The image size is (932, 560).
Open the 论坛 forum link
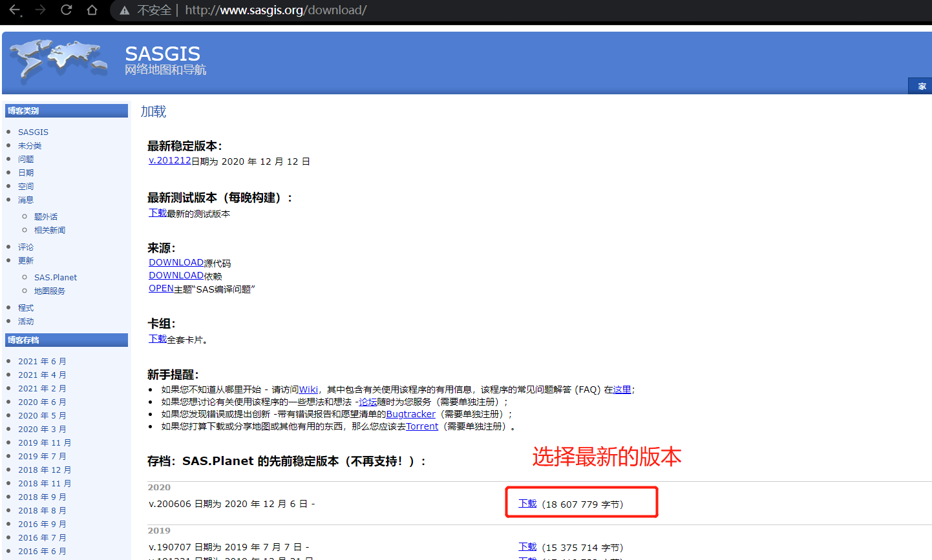coord(368,401)
